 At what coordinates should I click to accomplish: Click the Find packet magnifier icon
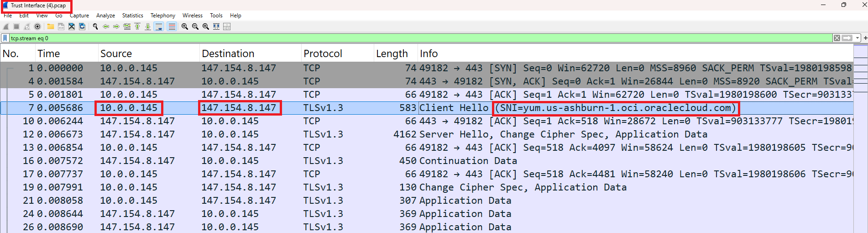pyautogui.click(x=95, y=26)
